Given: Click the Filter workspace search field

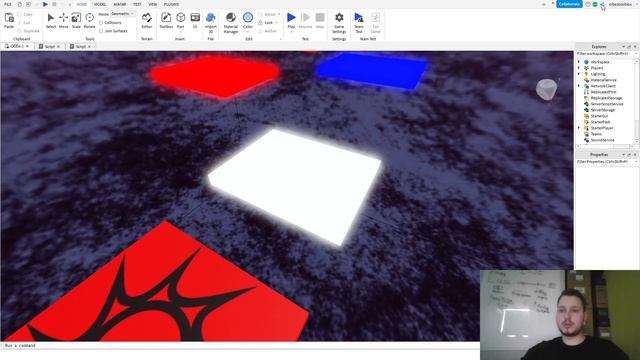Looking at the screenshot, I should click(x=607, y=53).
